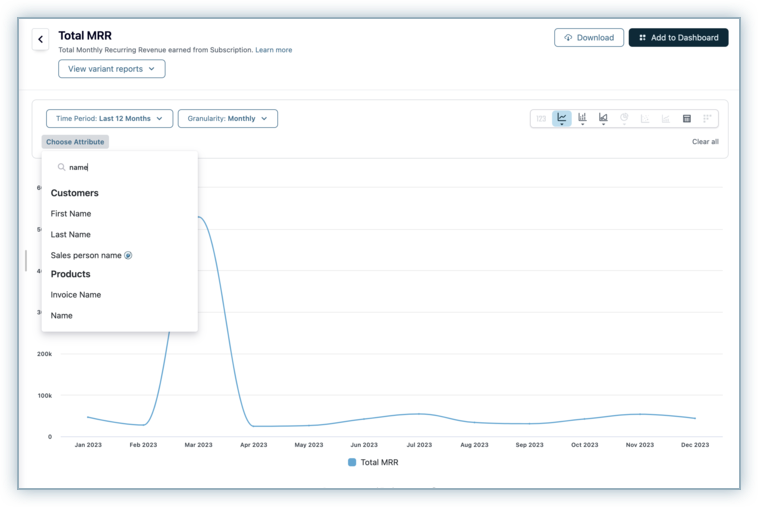758x507 pixels.
Task: Select the scatter plot chart icon
Action: click(645, 118)
